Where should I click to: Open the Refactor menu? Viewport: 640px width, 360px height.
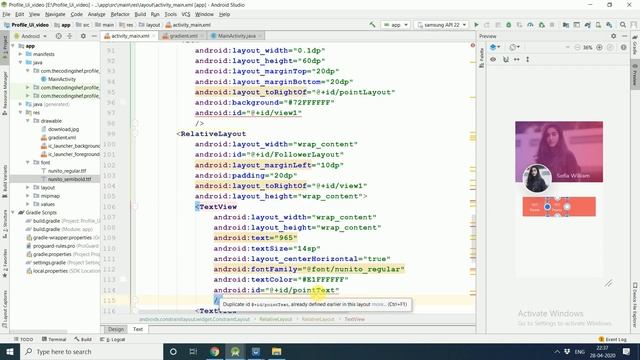[120, 14]
